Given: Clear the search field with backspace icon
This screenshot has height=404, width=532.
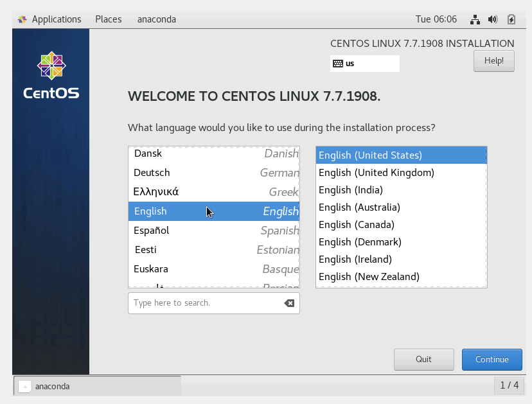Looking at the screenshot, I should [x=289, y=303].
